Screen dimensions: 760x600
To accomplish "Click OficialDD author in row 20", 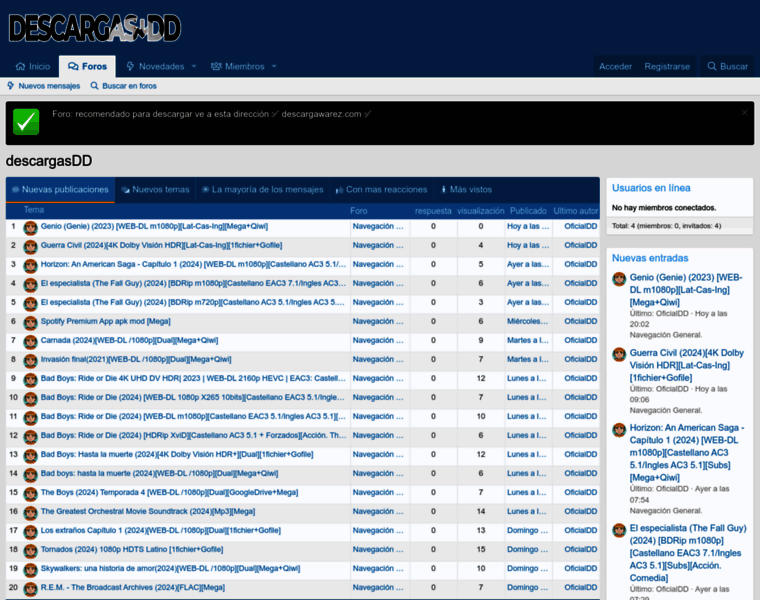I will click(581, 587).
